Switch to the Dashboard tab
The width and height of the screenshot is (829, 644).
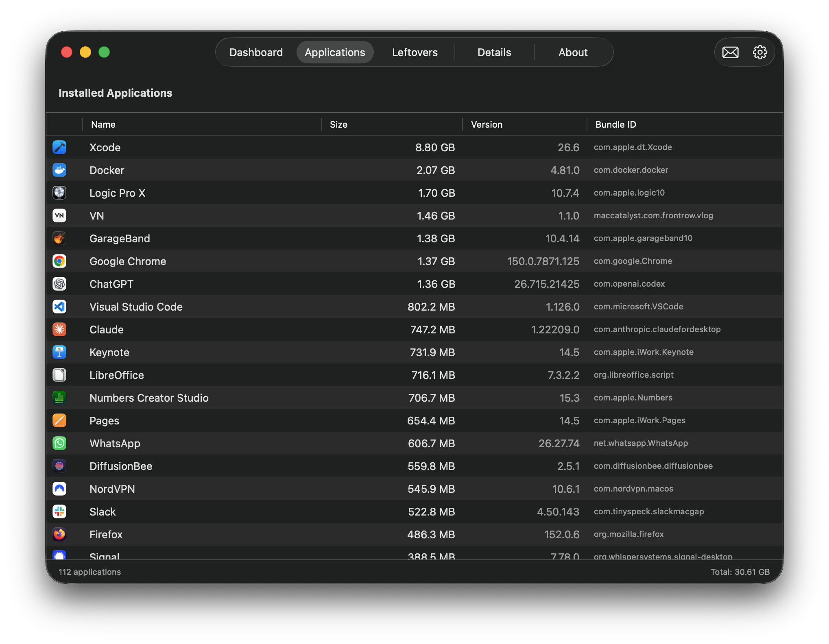point(256,52)
